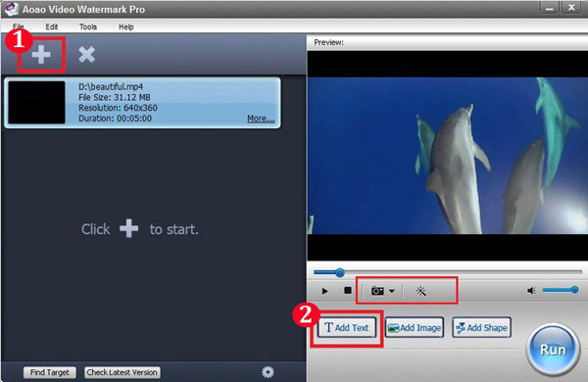Screen dimensions: 588x382
Task: Close the Aoao Video Watermark Pro window
Action: point(571,8)
